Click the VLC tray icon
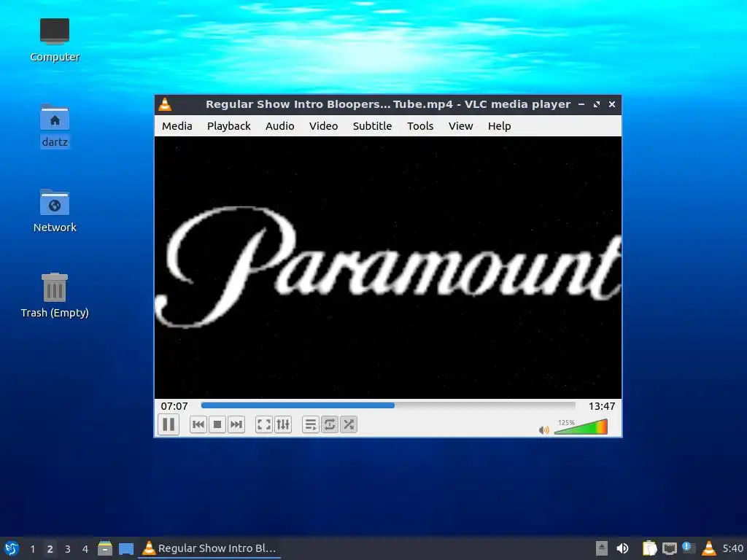Screen dimensions: 747x560 click(709, 548)
